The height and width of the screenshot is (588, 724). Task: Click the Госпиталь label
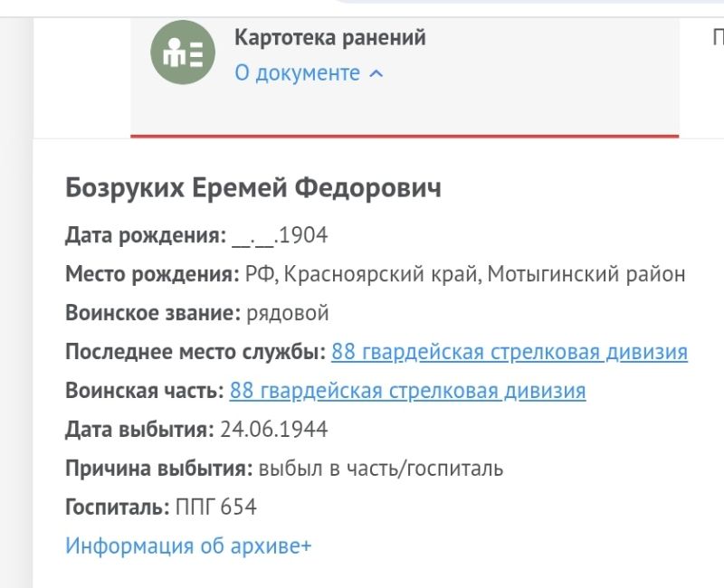pos(118,507)
